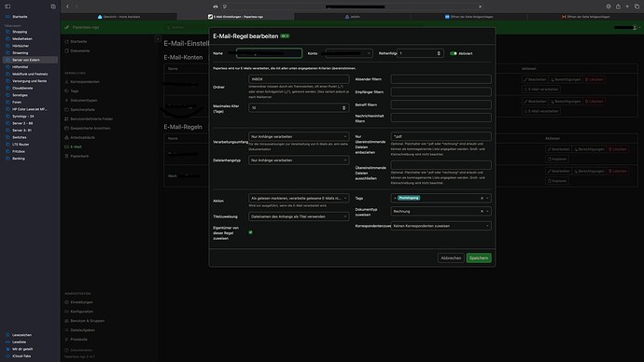
Task: Open the Mediatheken tab group
Action: (21, 38)
